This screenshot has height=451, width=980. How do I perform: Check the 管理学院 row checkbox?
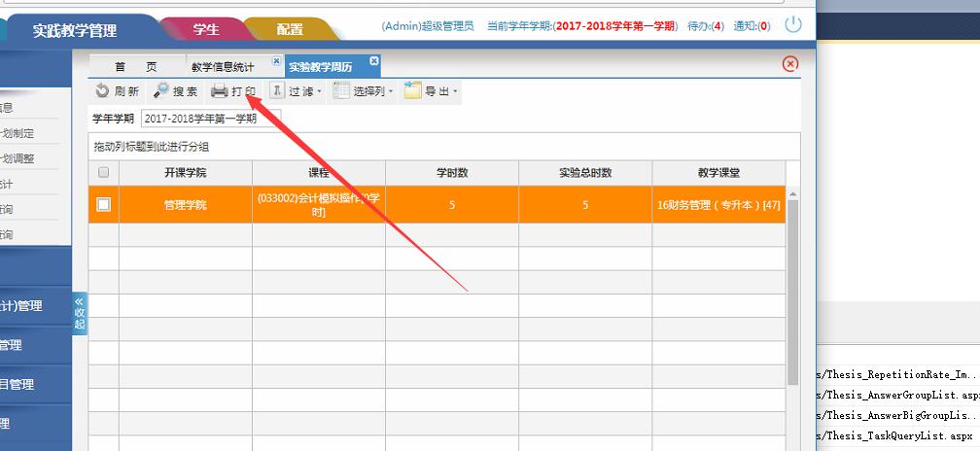pos(104,204)
